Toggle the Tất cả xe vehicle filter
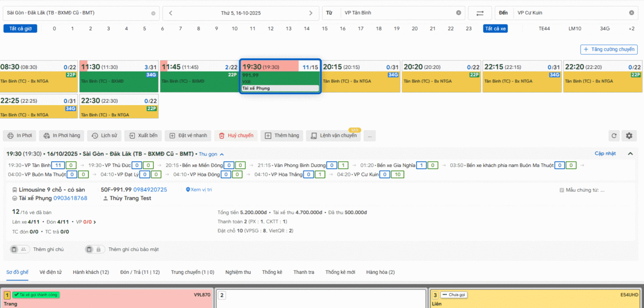This screenshot has height=308, width=644. tap(495, 29)
